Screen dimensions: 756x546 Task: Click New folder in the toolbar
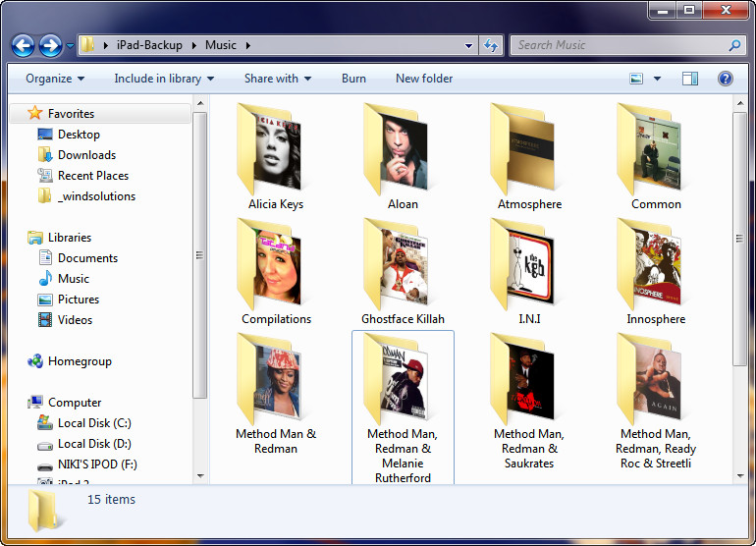[x=424, y=79]
